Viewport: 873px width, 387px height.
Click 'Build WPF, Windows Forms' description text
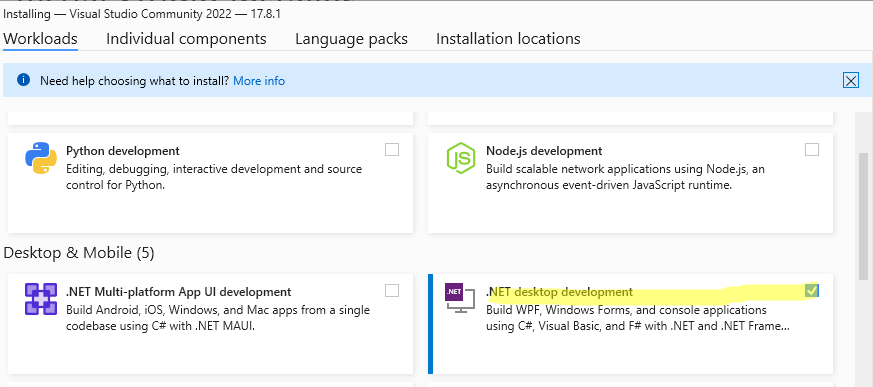point(637,318)
